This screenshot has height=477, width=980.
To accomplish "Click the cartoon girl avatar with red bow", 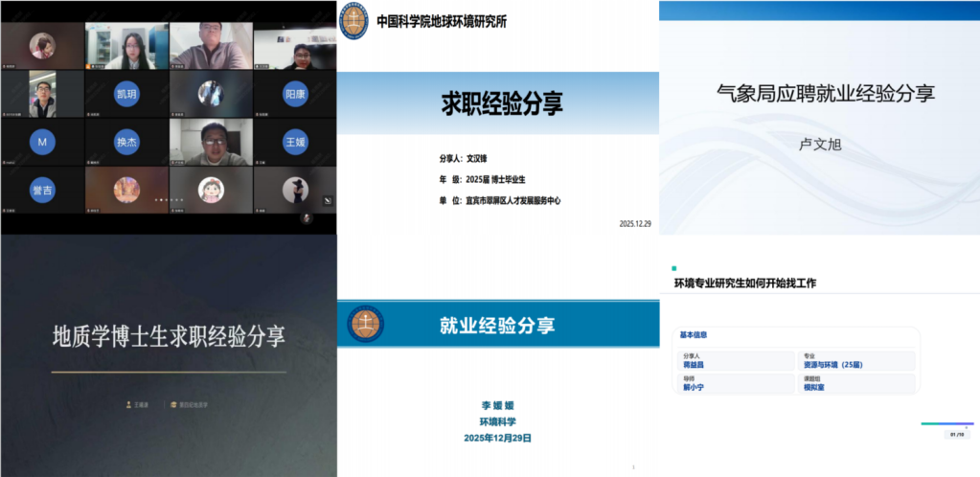I will pyautogui.click(x=211, y=189).
